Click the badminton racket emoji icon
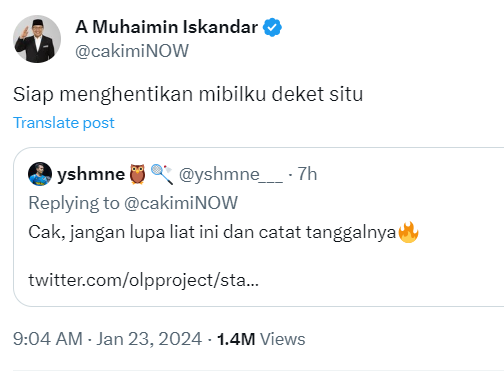 pos(162,174)
